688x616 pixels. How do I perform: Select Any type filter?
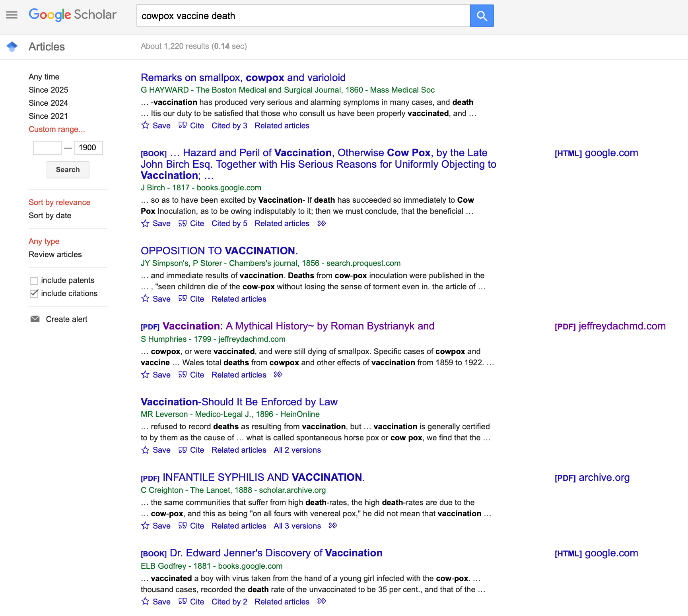44,241
